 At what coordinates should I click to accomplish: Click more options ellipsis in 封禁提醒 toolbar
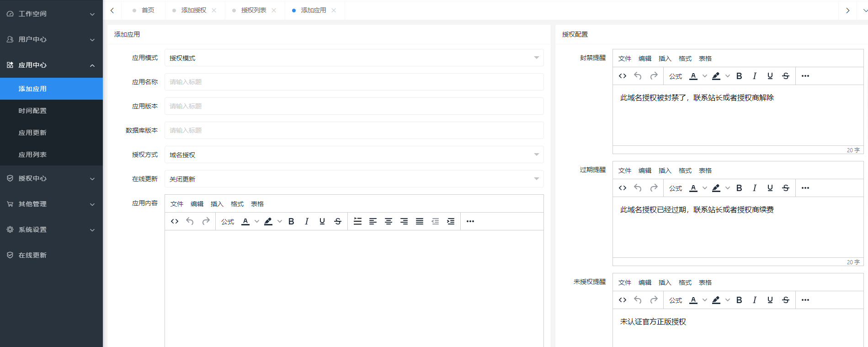[x=805, y=76]
